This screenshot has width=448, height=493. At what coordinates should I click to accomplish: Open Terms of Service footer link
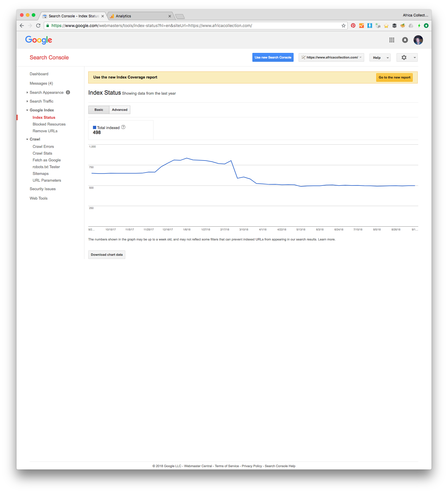point(227,466)
